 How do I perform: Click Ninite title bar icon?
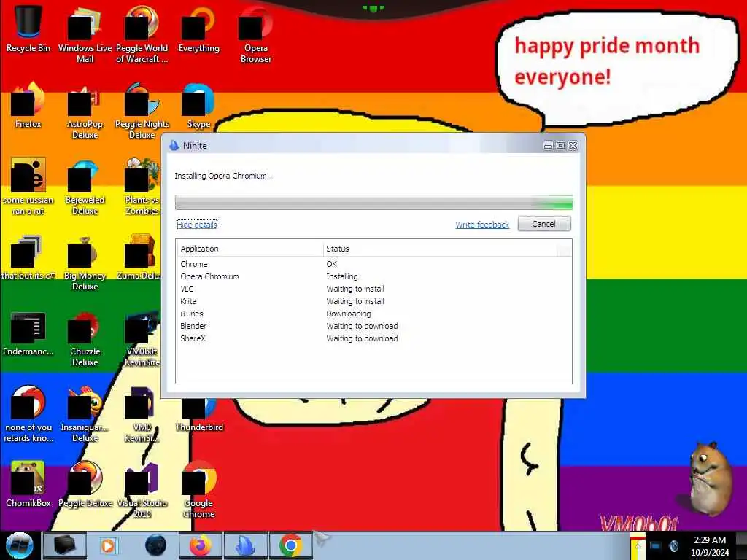coord(174,146)
